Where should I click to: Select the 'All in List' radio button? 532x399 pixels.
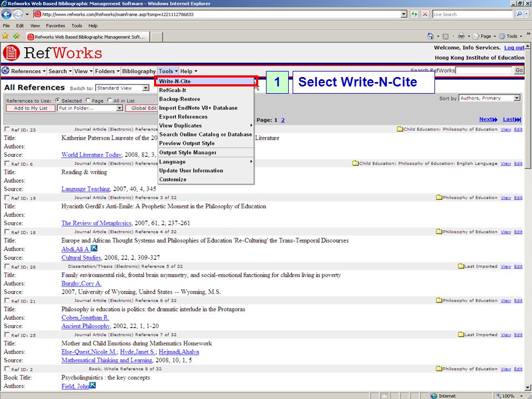coord(110,100)
